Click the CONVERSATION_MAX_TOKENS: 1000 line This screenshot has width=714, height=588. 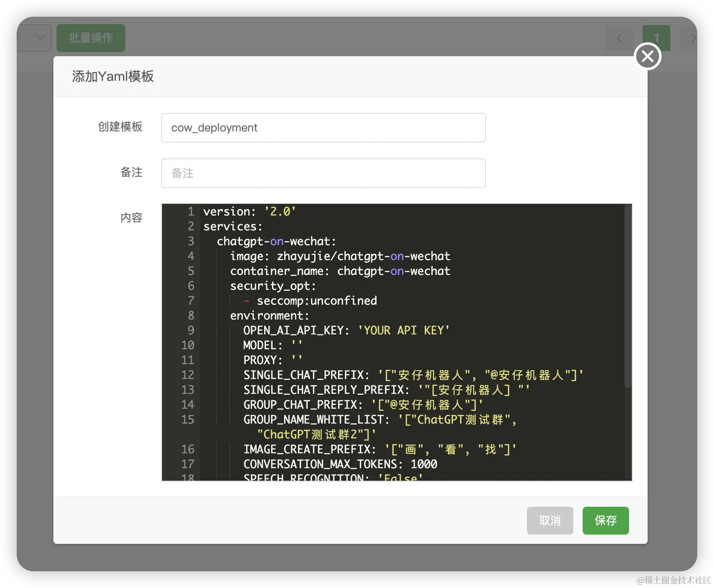(340, 464)
